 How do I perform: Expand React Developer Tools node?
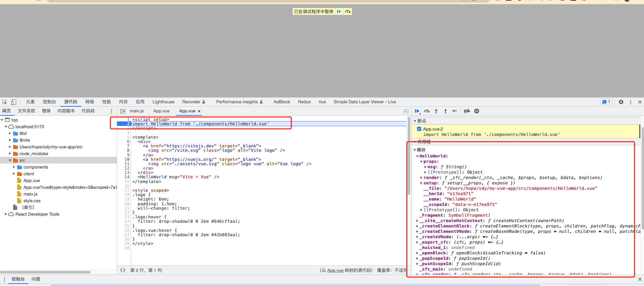coord(6,214)
